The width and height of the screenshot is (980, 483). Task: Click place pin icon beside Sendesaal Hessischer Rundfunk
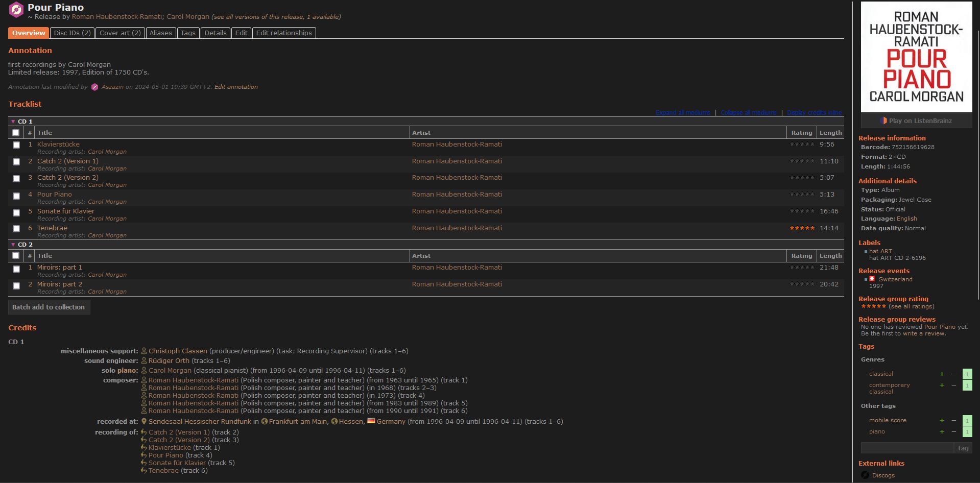click(144, 422)
